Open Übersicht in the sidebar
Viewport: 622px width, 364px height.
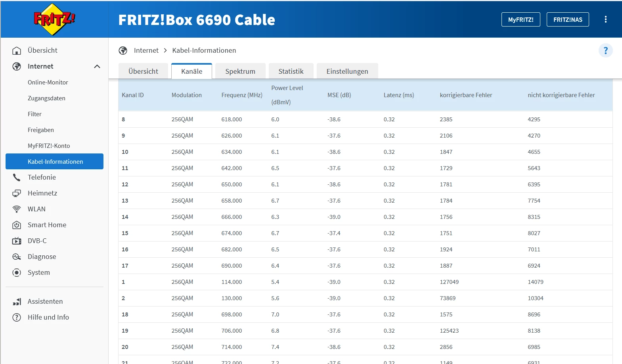click(x=42, y=50)
